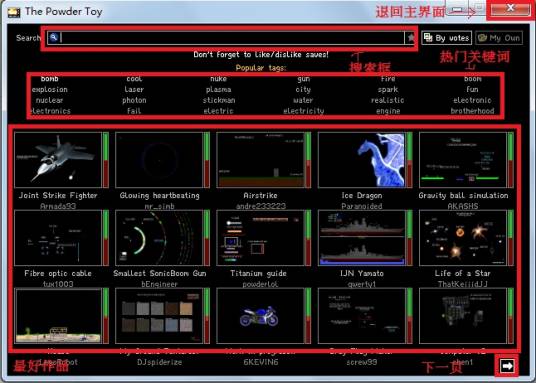The image size is (536, 383).
Task: Open the Ice Dragon save thumbnail
Action: [x=362, y=160]
